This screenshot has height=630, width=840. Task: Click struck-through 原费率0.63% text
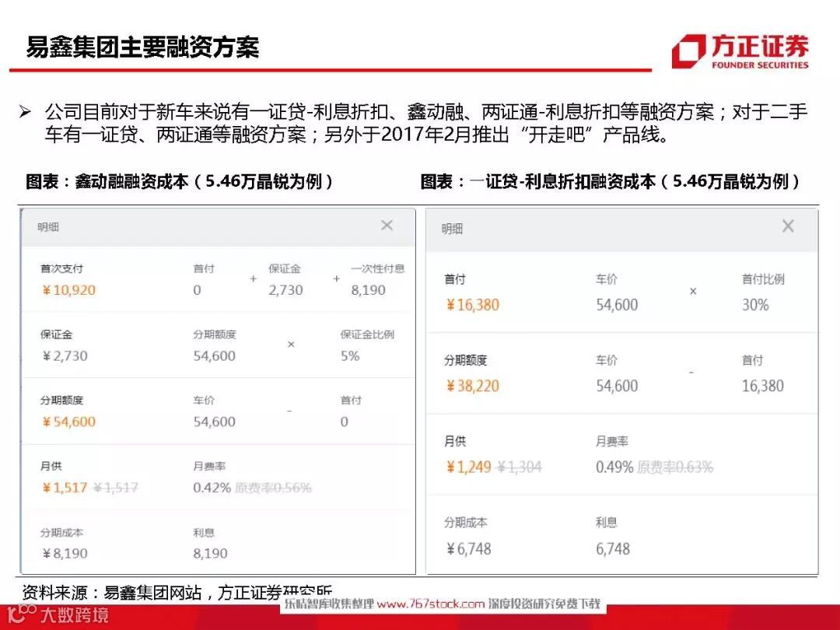(x=675, y=467)
